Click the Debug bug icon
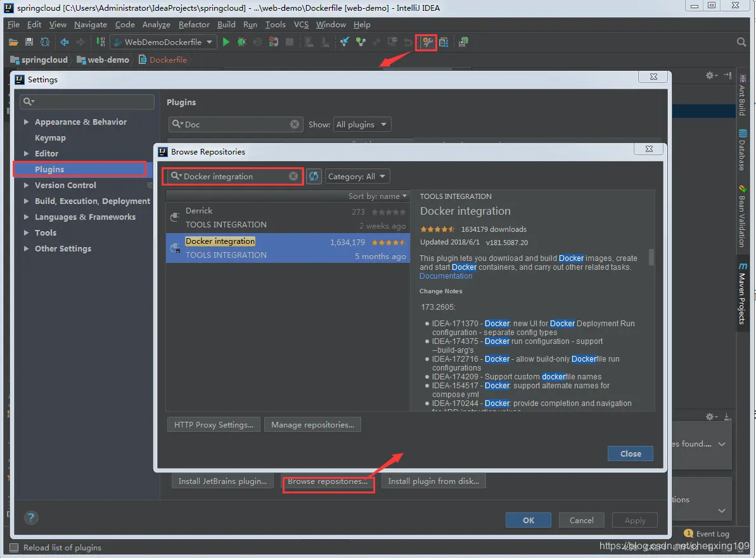756x558 pixels. [x=241, y=42]
